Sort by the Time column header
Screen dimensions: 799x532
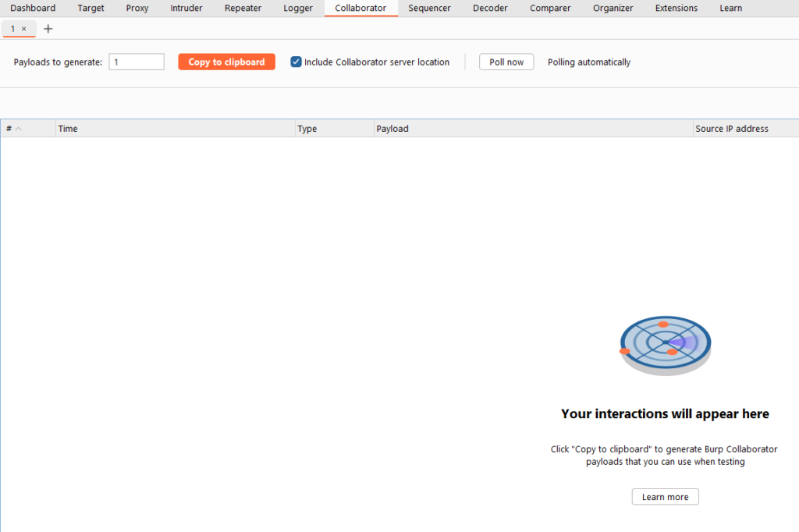pos(176,129)
